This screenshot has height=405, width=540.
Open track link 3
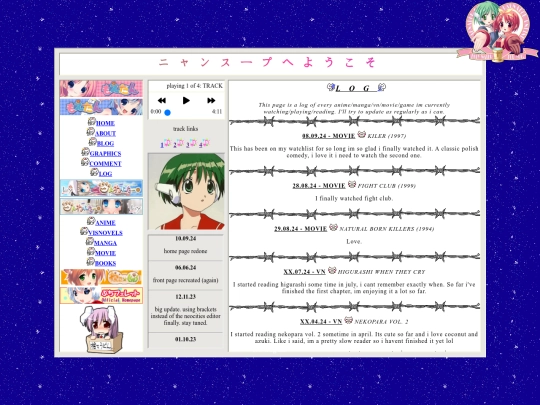pos(188,145)
